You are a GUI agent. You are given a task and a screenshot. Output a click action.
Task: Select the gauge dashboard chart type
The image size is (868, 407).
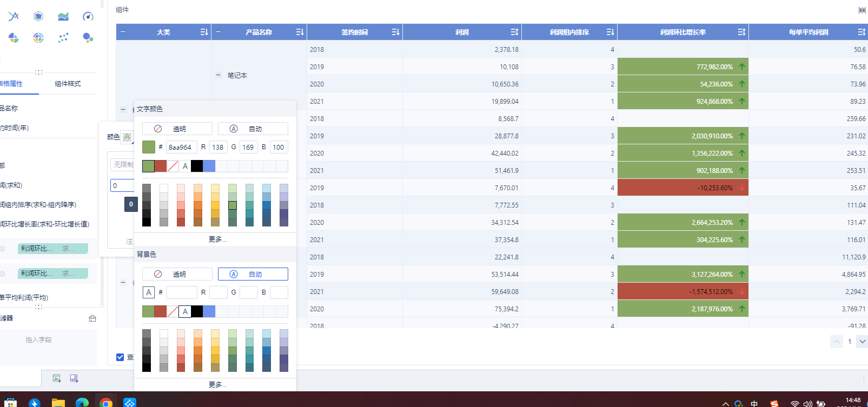tap(88, 16)
